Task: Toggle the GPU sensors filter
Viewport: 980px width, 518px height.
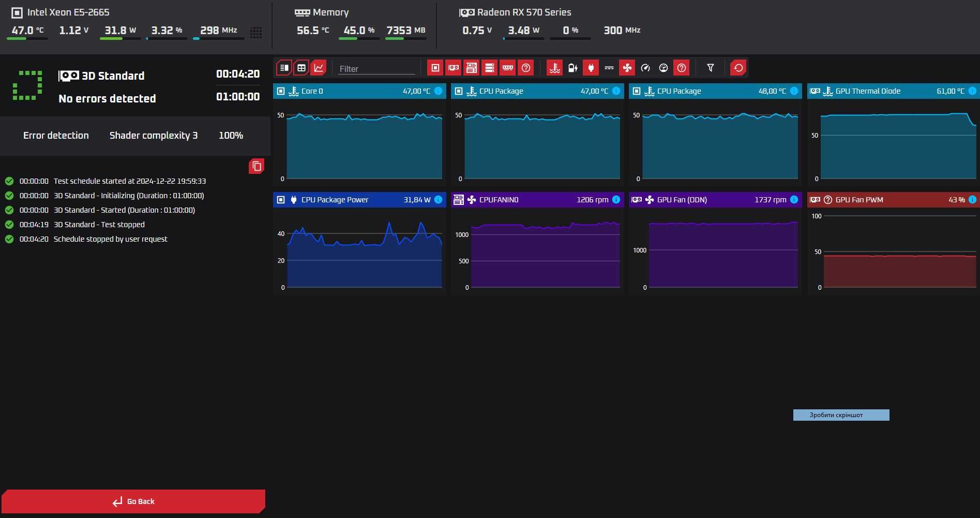Action: [454, 68]
